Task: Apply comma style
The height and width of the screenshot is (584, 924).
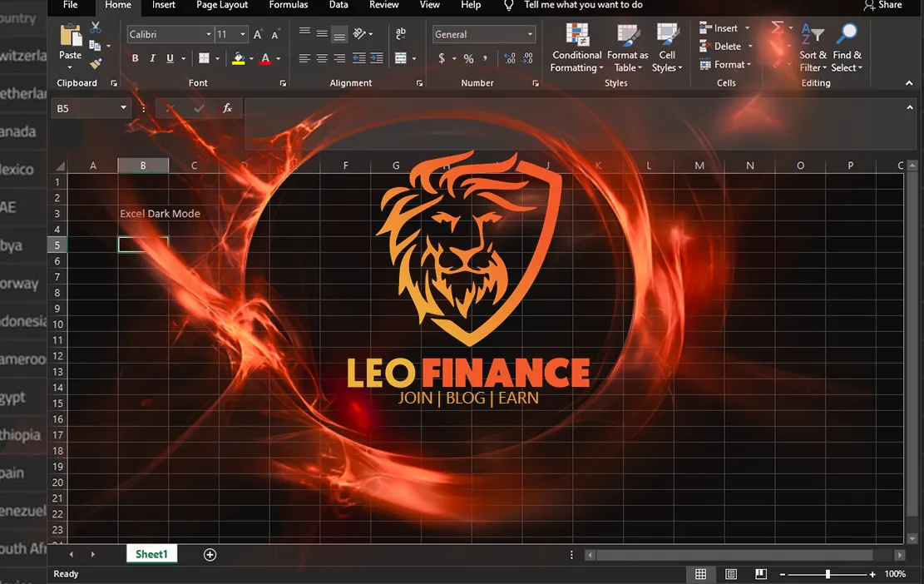Action: point(485,58)
